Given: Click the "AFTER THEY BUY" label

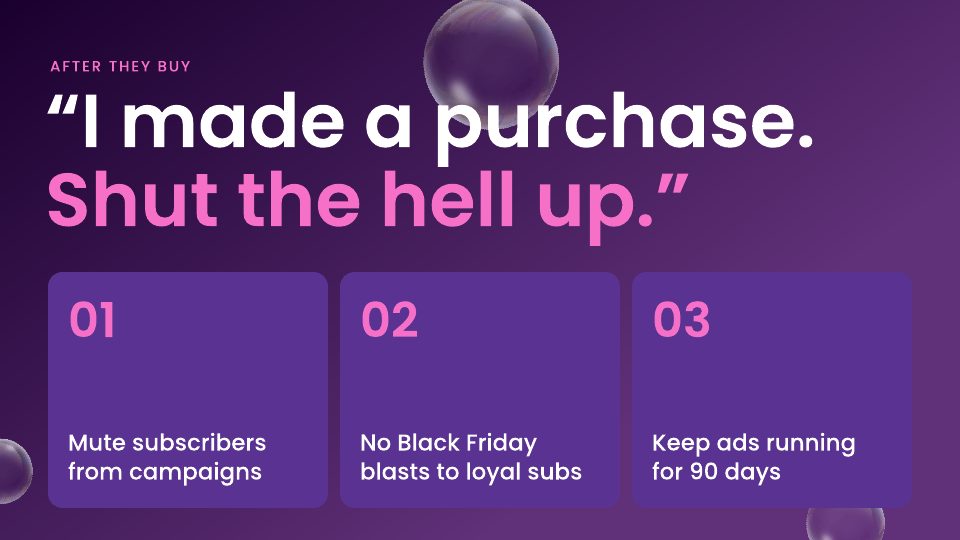Looking at the screenshot, I should pos(121,66).
